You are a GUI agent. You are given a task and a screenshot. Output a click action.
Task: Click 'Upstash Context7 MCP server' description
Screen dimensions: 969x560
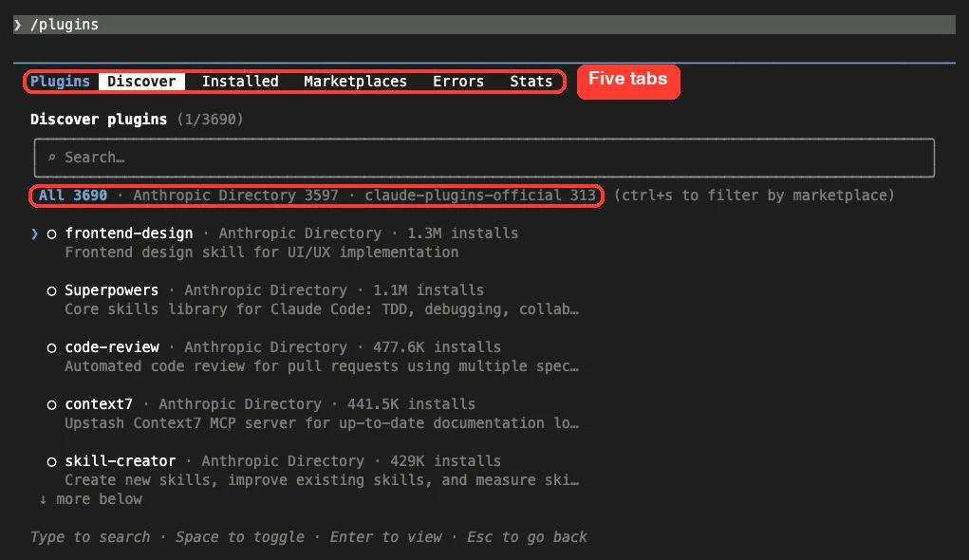322,422
